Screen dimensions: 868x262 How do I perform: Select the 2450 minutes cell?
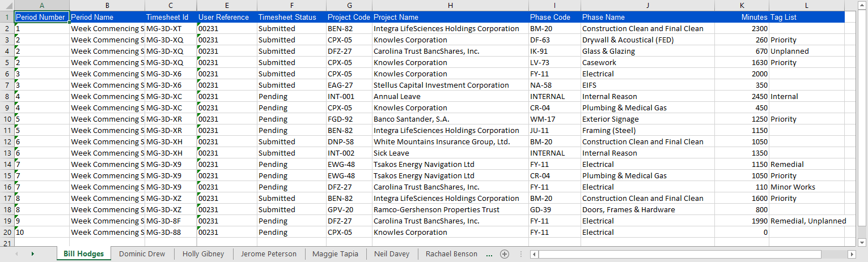742,96
